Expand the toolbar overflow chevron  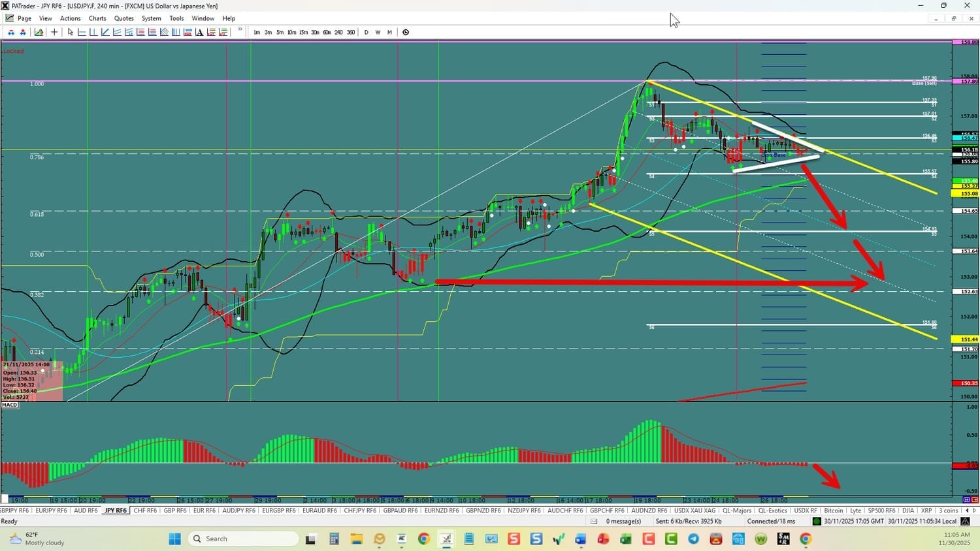click(x=240, y=29)
